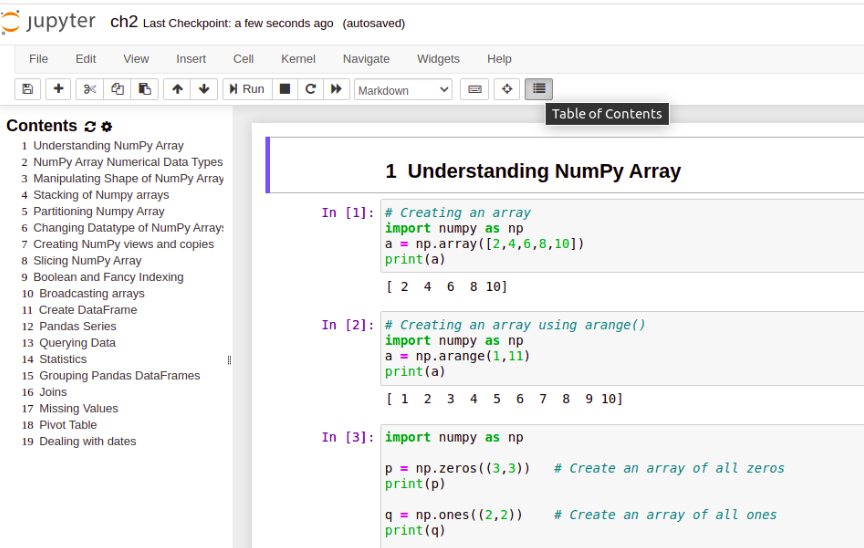The width and height of the screenshot is (864, 548).
Task: Open Grouping Pandas DataFrames section
Action: tap(120, 376)
